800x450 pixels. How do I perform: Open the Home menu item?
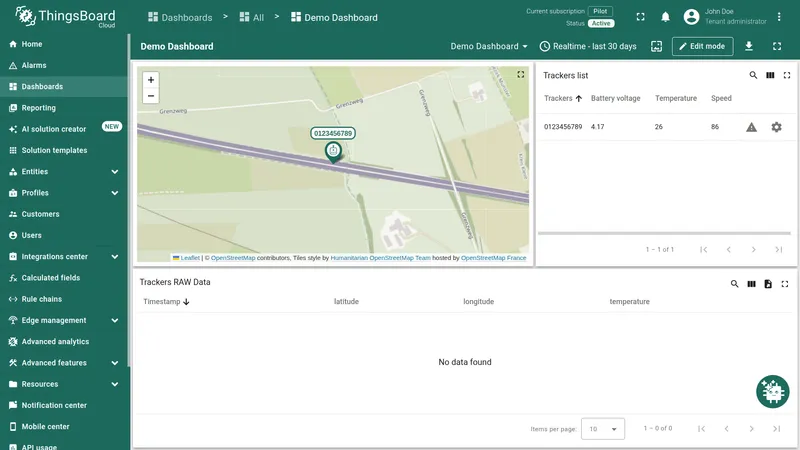pyautogui.click(x=64, y=44)
